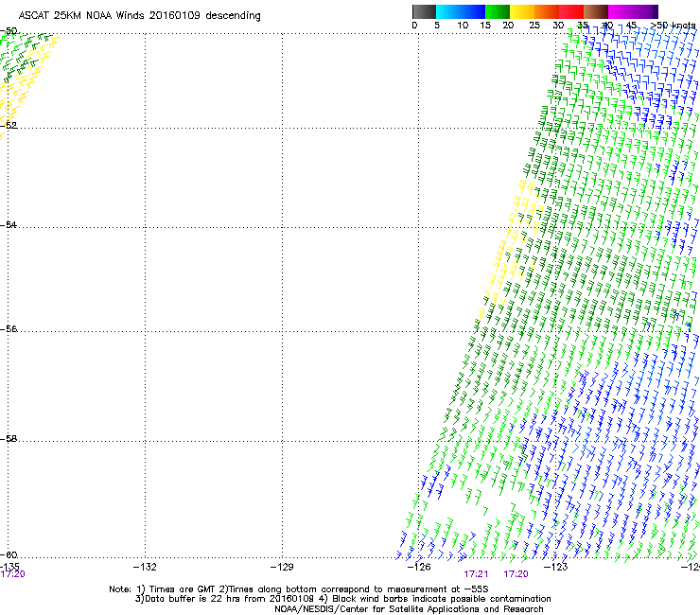Click the -135 longitude axis label
The image size is (700, 615).
pos(9,567)
